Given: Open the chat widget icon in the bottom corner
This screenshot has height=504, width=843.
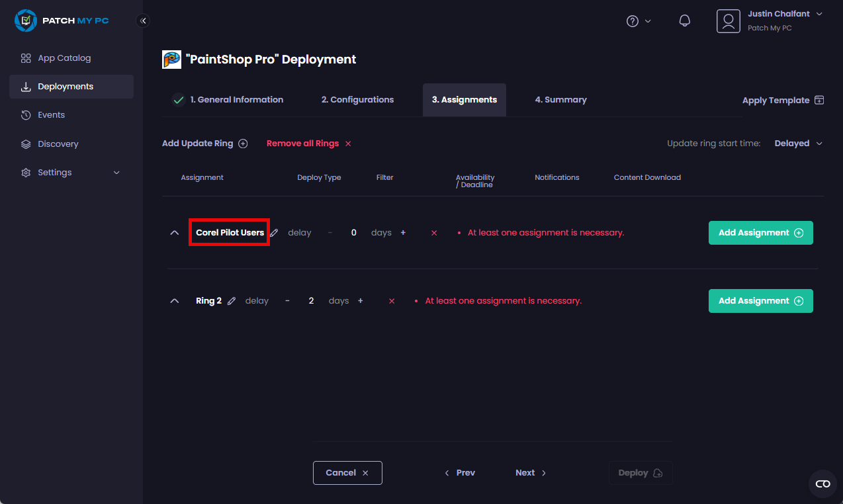Looking at the screenshot, I should 822,484.
